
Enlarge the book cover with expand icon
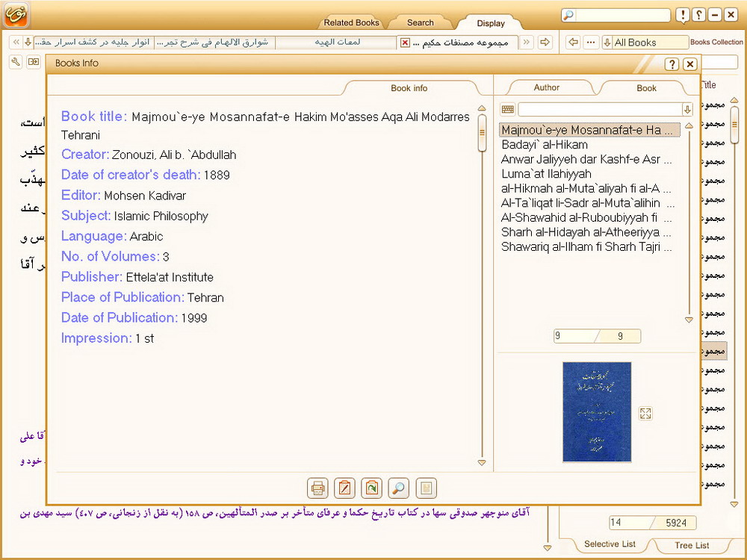click(646, 414)
